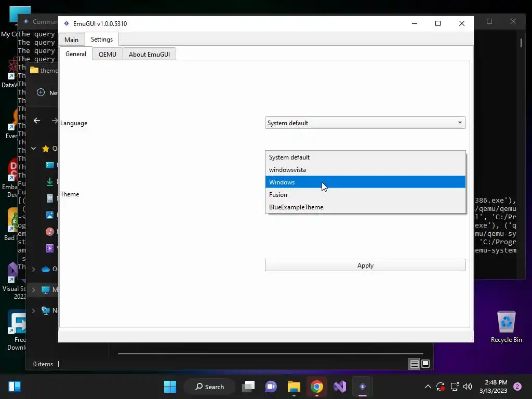Image resolution: width=532 pixels, height=399 pixels.
Task: Open Visual Studio from taskbar
Action: click(340, 387)
